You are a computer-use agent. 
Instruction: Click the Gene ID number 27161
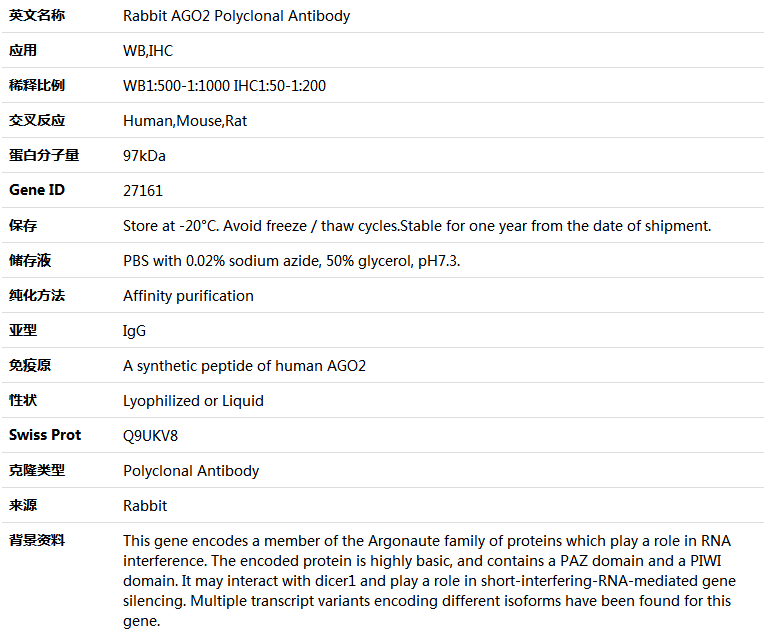[143, 191]
